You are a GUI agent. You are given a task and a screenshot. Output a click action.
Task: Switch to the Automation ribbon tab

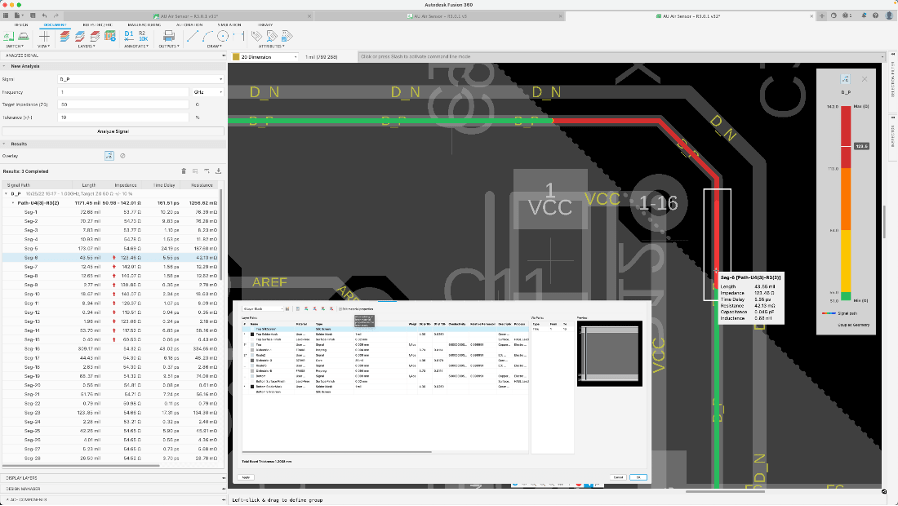[x=190, y=25]
